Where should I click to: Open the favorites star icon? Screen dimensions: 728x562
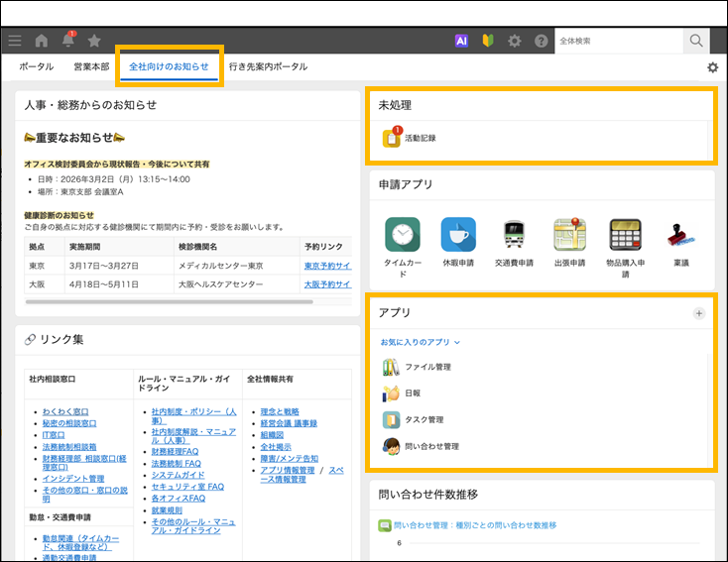click(x=94, y=41)
